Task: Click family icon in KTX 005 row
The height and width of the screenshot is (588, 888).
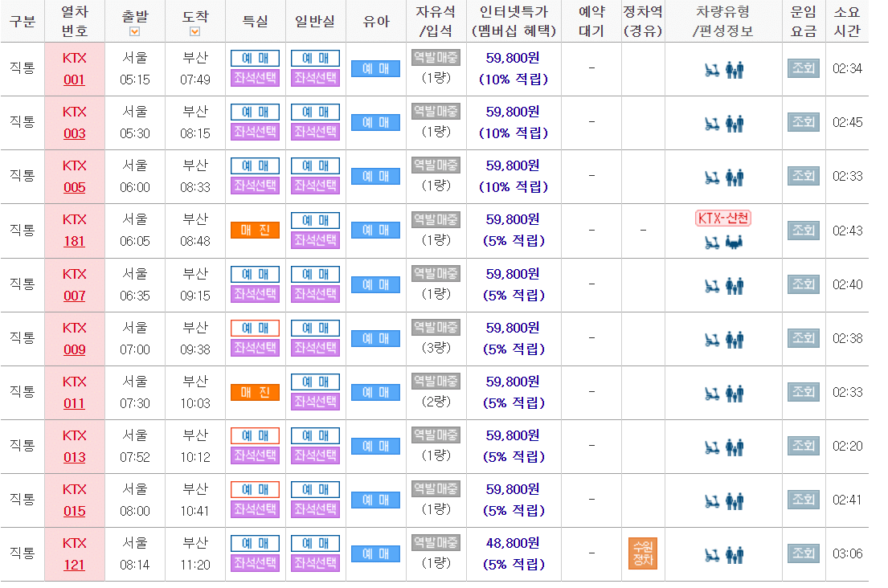Action: (x=735, y=178)
